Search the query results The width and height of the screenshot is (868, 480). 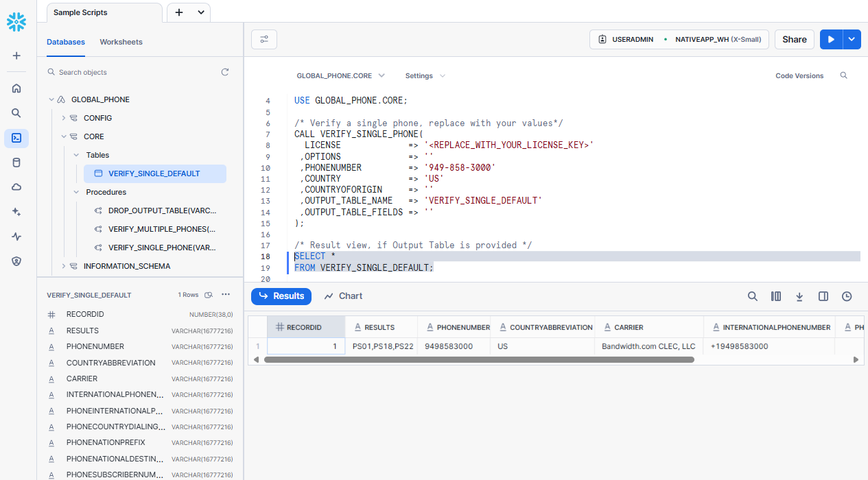(x=753, y=296)
